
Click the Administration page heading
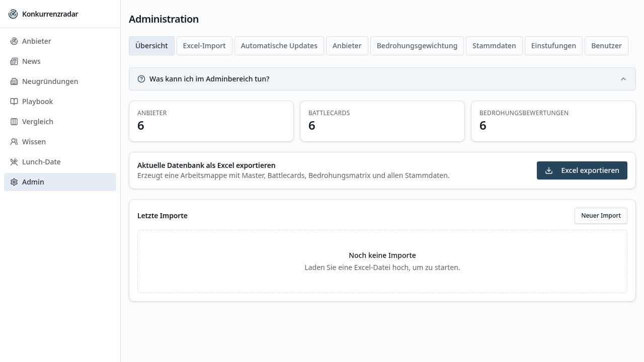[x=164, y=19]
